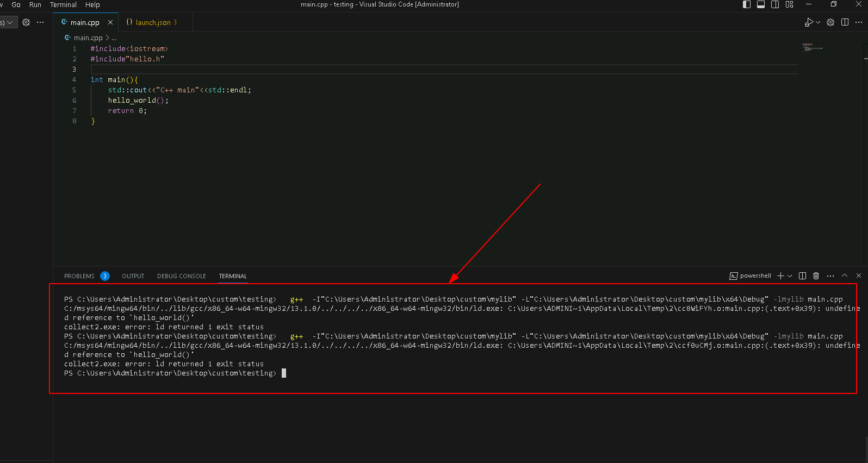
Task: Open the Run menu
Action: click(x=35, y=4)
